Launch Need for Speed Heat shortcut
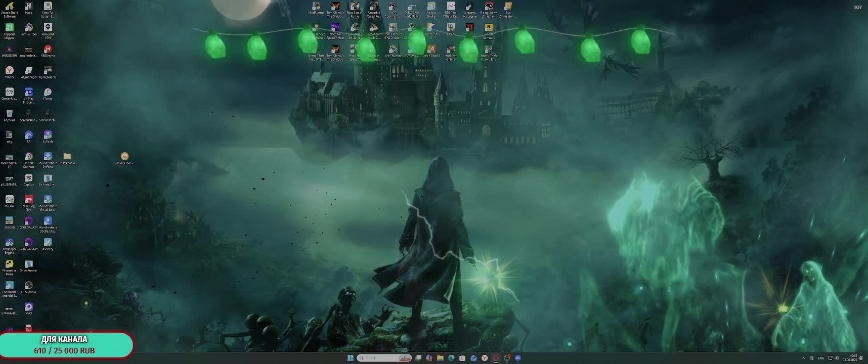The height and width of the screenshot is (364, 868). (x=335, y=31)
